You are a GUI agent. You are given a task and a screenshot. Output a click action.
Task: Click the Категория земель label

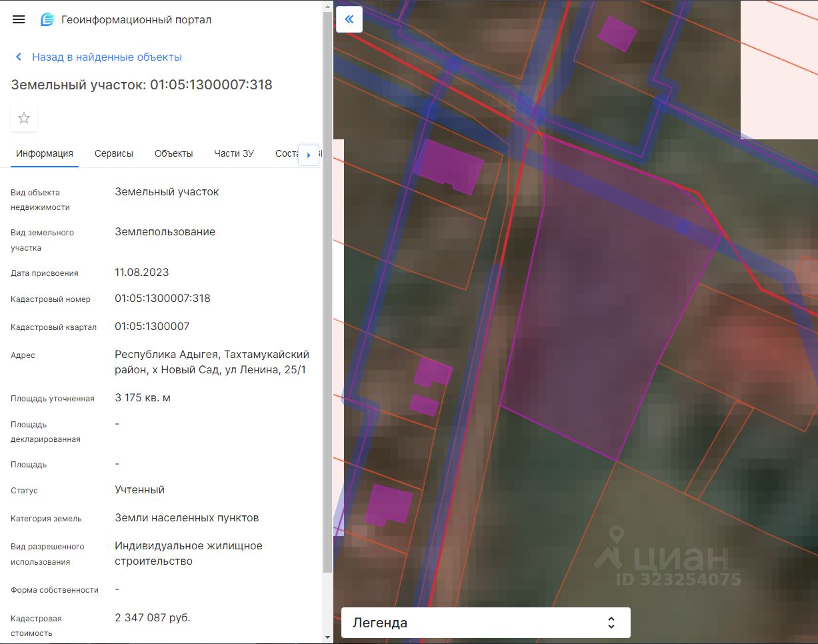46,519
